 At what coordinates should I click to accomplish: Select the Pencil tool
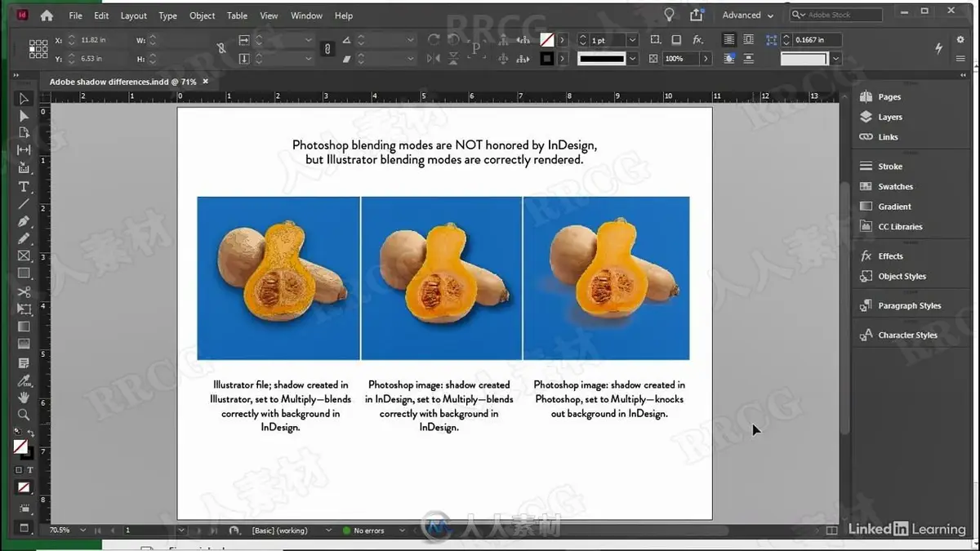(24, 238)
